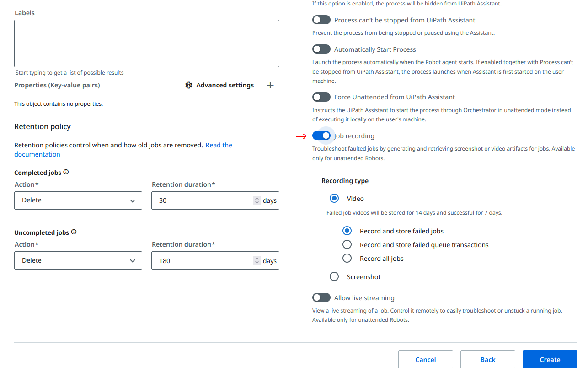Select the Screenshot recording type
This screenshot has width=588, height=373.
(334, 276)
